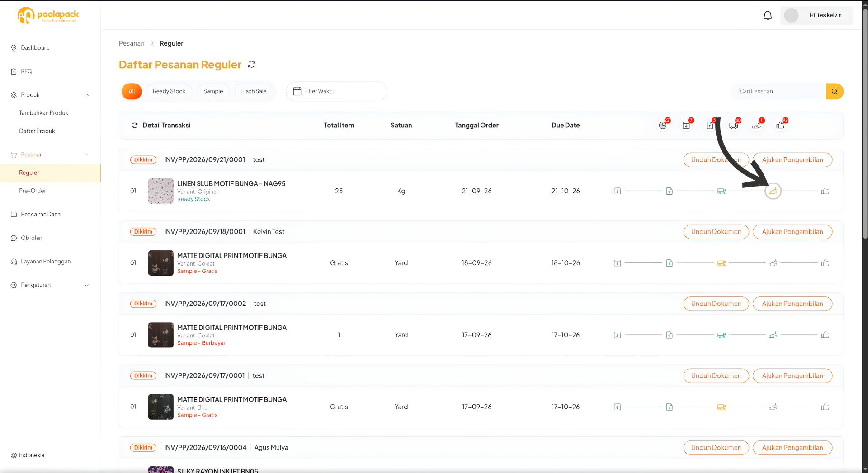Select the All filter tab

coord(132,91)
